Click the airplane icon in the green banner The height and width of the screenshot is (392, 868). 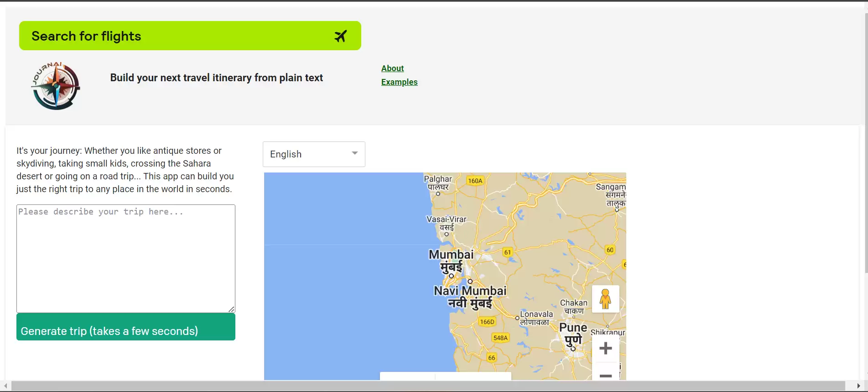pyautogui.click(x=340, y=36)
